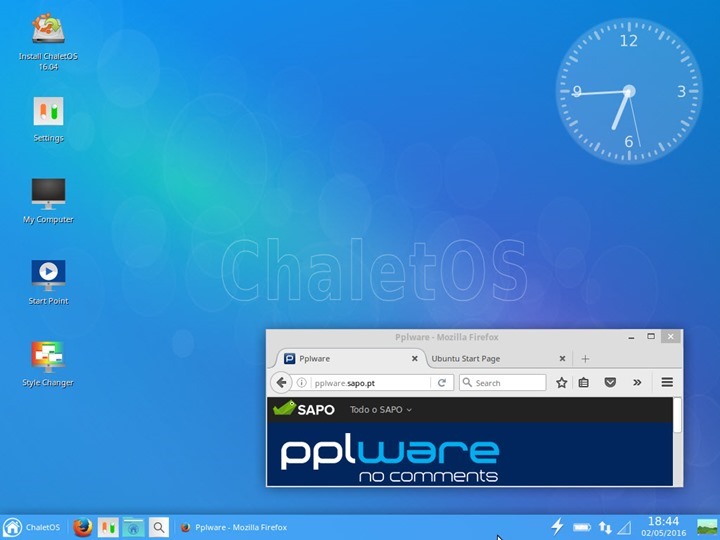Open the file manager taskbar launcher

133,527
